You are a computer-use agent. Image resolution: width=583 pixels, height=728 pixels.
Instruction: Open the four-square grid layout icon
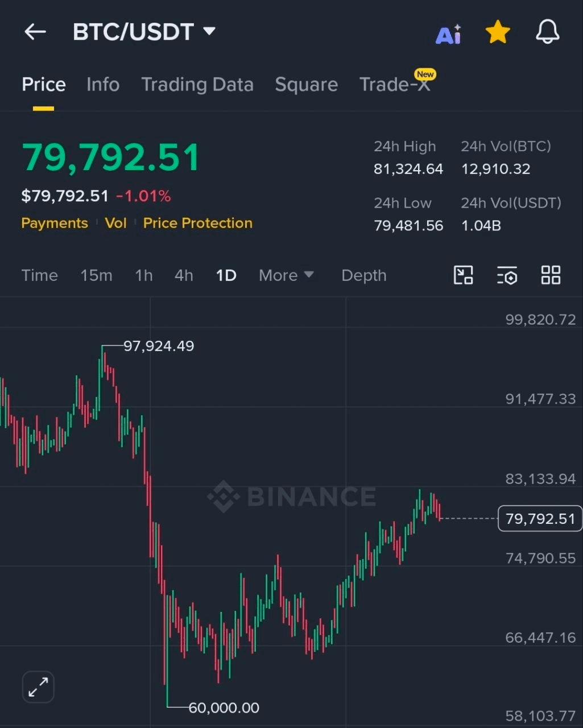pos(551,275)
